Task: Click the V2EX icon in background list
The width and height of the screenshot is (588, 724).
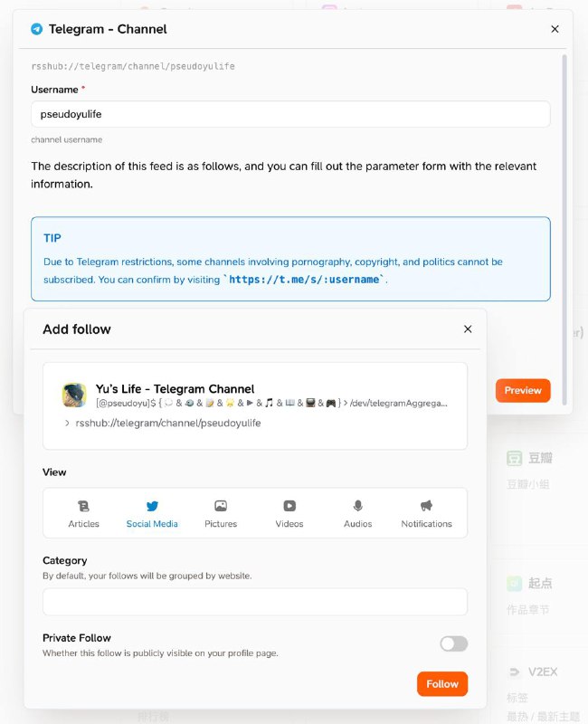Action: click(x=514, y=672)
